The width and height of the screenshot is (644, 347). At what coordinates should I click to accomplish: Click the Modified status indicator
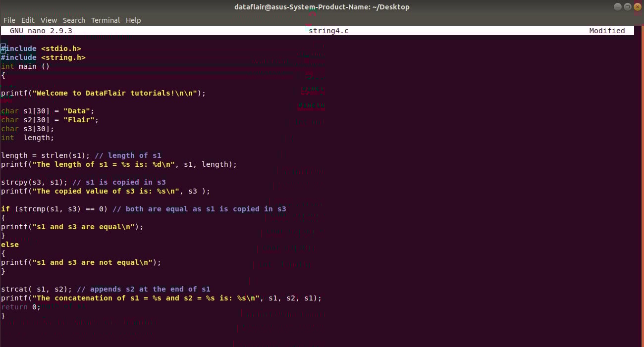point(607,31)
